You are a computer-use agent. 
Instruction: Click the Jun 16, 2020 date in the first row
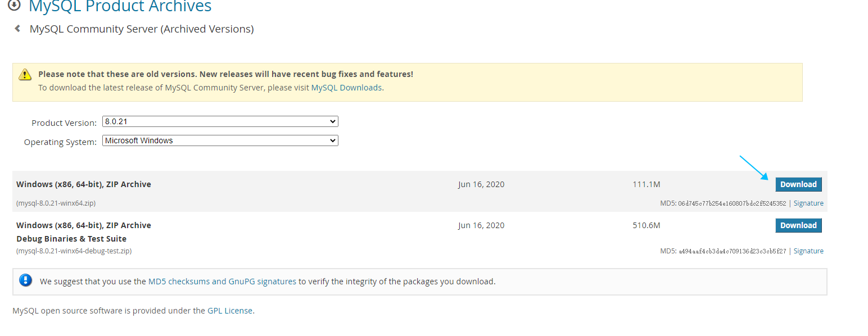tap(481, 184)
